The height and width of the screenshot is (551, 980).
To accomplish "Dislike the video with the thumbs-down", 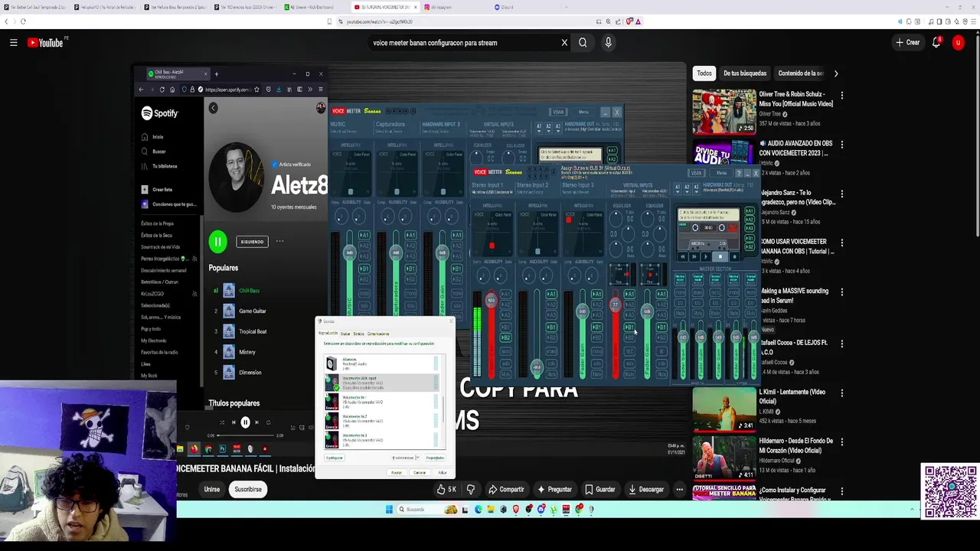I will pyautogui.click(x=471, y=490).
